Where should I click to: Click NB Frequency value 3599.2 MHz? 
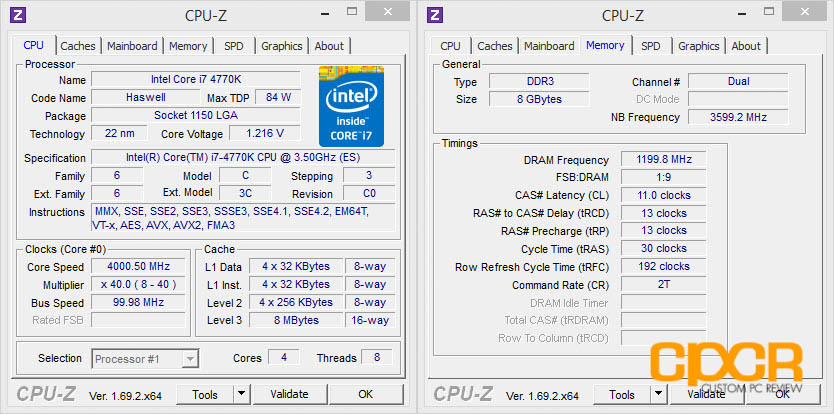coord(738,117)
